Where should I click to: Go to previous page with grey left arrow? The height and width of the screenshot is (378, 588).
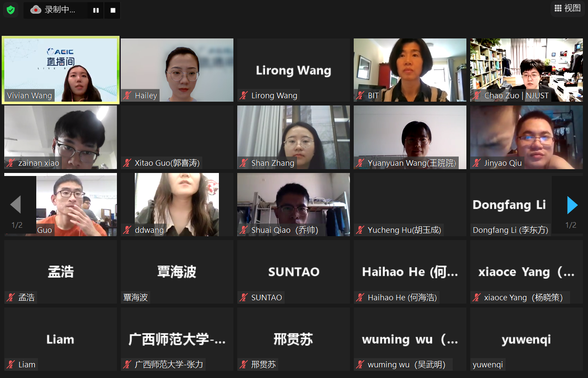pos(16,205)
